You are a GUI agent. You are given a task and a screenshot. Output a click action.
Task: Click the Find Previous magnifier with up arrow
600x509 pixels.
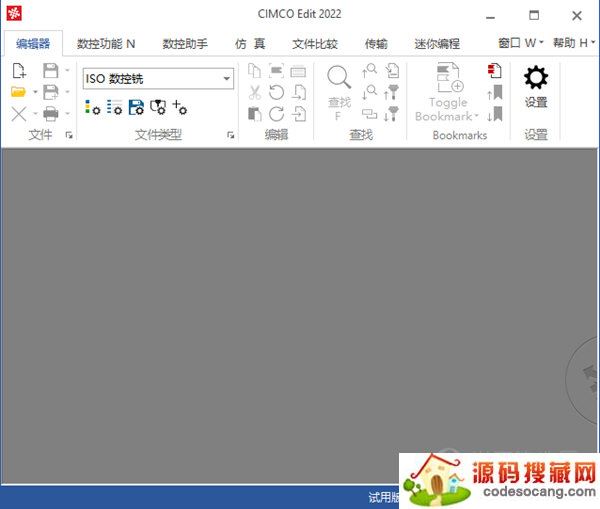369,70
